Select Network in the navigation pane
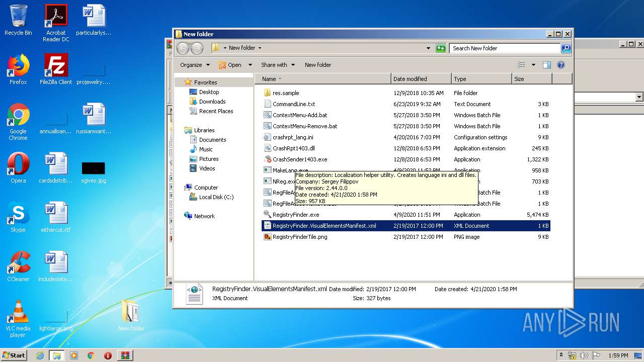Image resolution: width=644 pixels, height=362 pixels. pos(204,216)
